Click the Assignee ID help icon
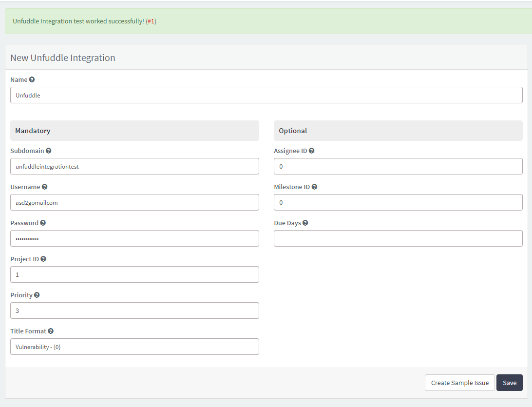 click(311, 151)
